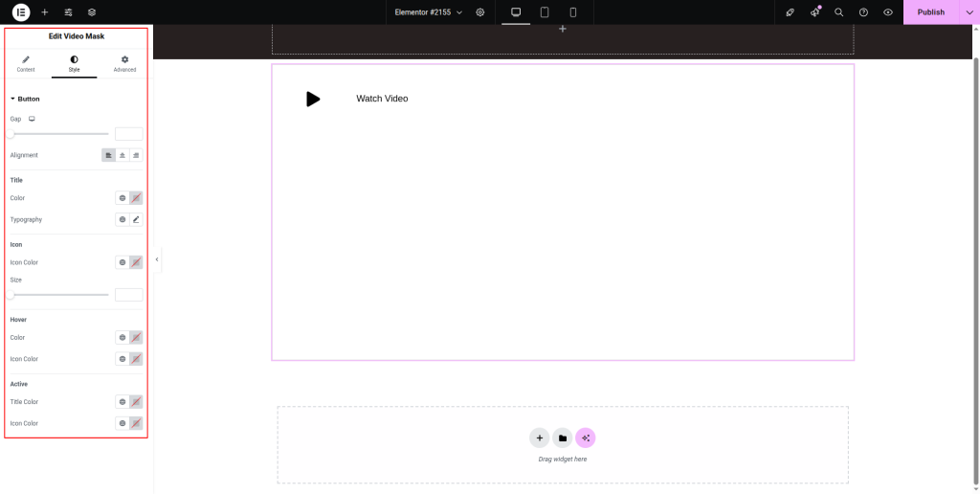This screenshot has width=980, height=494.
Task: Open global color for Hover Icon Color
Action: pos(122,359)
